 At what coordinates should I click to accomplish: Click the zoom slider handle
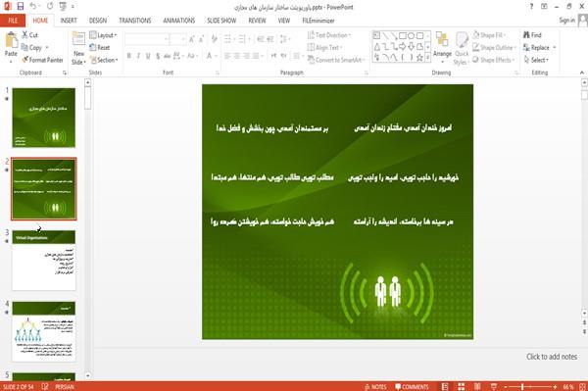[x=522, y=387]
